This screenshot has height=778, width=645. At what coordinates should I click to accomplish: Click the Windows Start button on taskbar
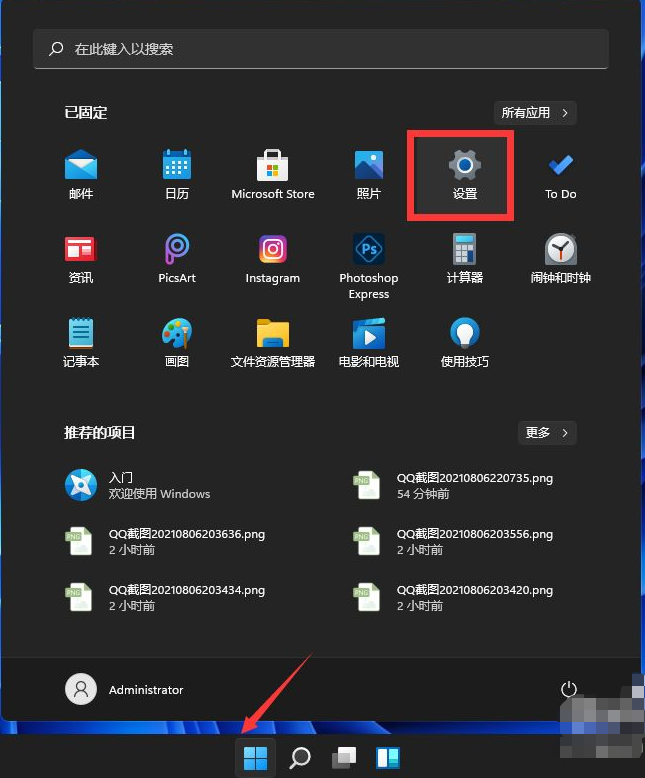click(256, 758)
